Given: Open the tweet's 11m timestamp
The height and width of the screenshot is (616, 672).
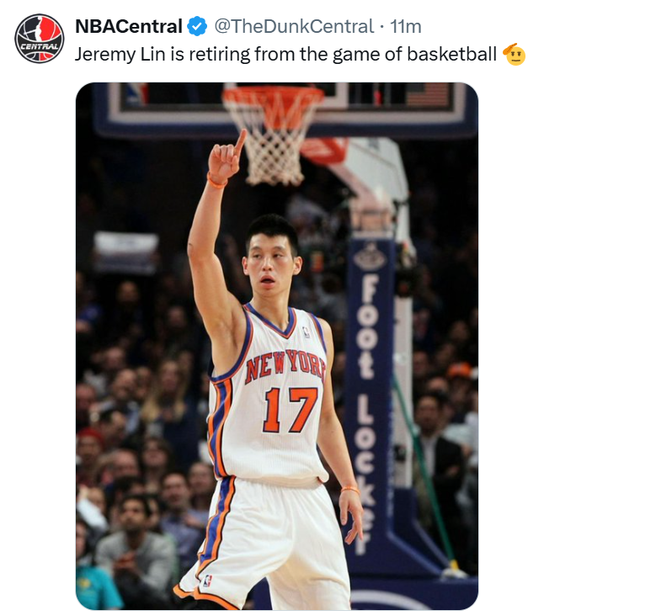Looking at the screenshot, I should 405,27.
